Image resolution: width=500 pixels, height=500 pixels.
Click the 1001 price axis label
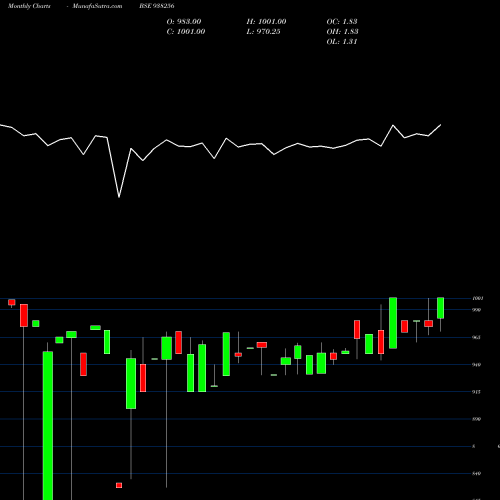[x=478, y=298]
